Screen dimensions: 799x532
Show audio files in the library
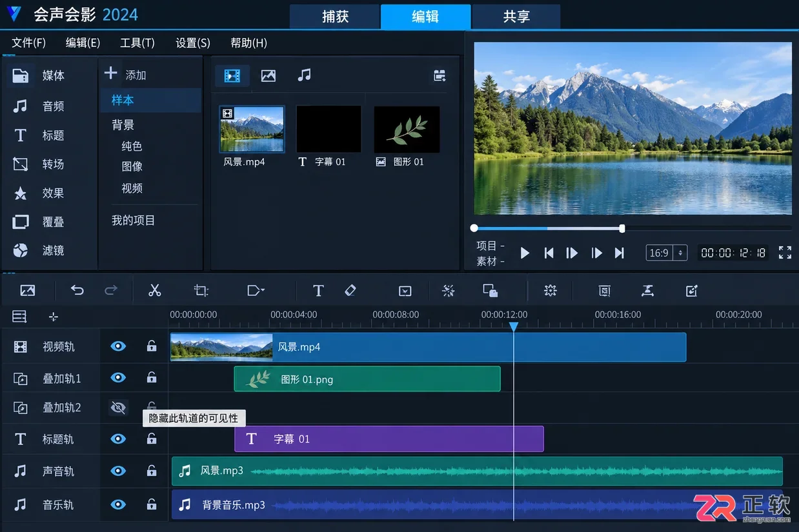tap(304, 76)
